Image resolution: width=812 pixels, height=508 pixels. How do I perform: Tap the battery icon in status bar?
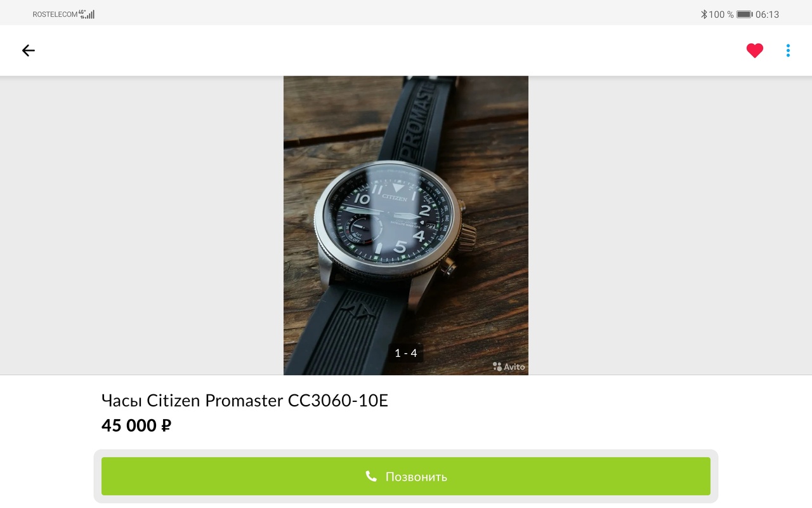coord(745,14)
